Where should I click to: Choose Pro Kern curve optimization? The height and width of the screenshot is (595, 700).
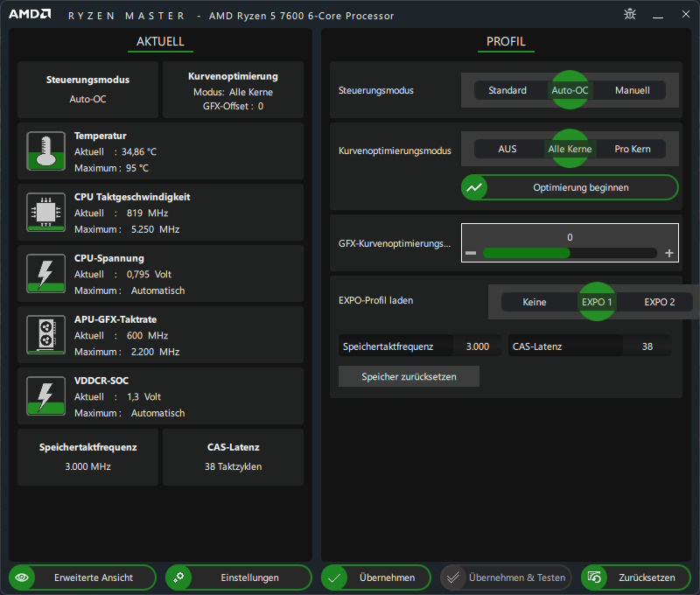pyautogui.click(x=633, y=149)
